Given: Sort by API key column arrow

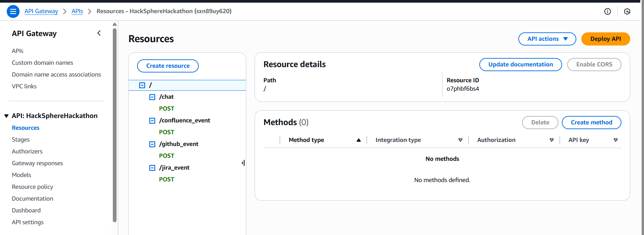Looking at the screenshot, I should (616, 140).
